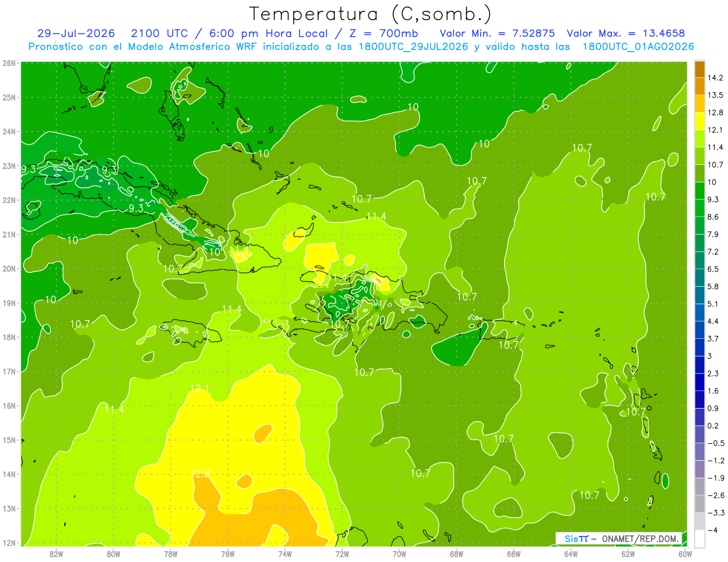
Task: Click the "72W" longitude axis label
Action: pos(342,554)
